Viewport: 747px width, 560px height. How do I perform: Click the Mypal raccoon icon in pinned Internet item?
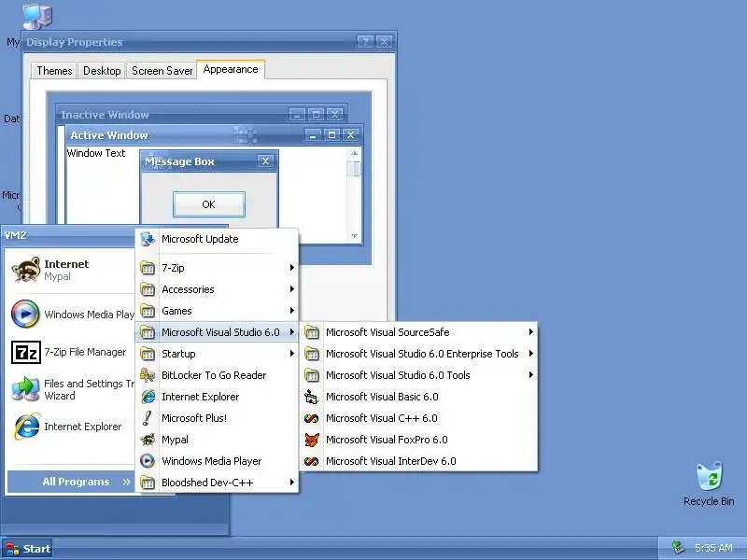26,270
